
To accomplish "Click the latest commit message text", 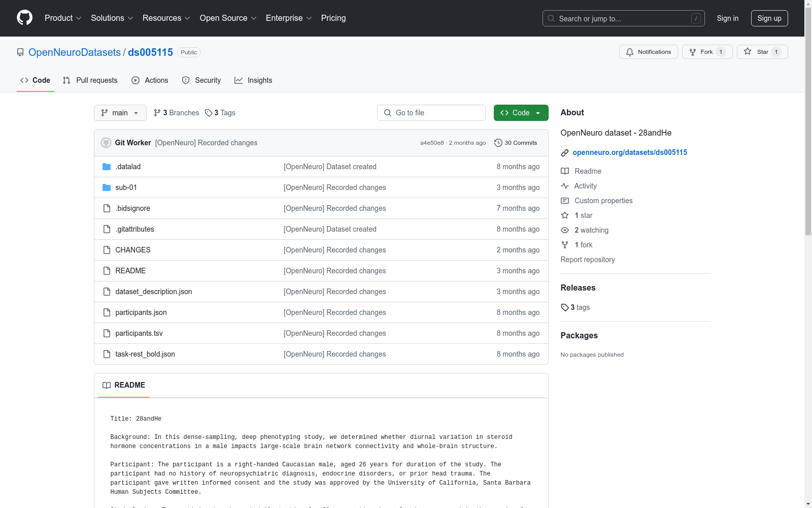I will point(206,143).
